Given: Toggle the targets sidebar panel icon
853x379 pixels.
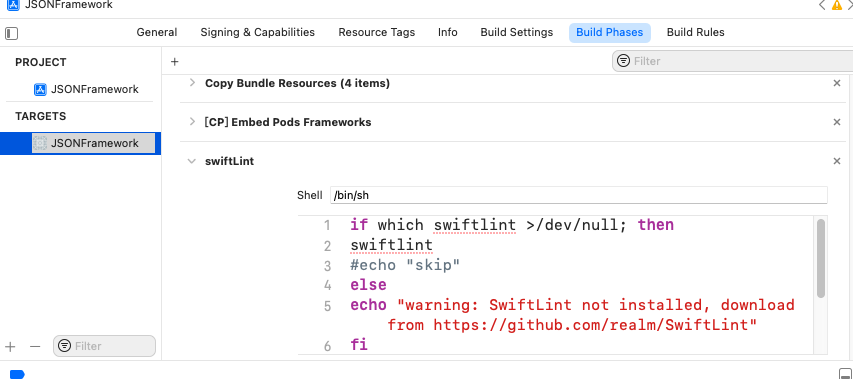Looking at the screenshot, I should coord(11,33).
